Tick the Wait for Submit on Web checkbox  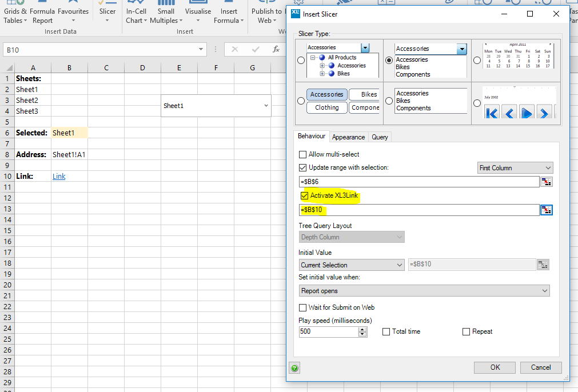pyautogui.click(x=303, y=308)
